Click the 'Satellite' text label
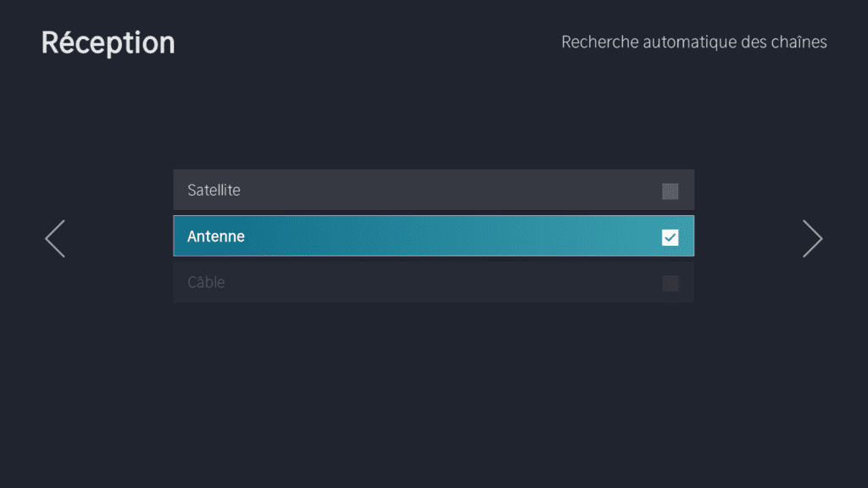 pyautogui.click(x=214, y=191)
